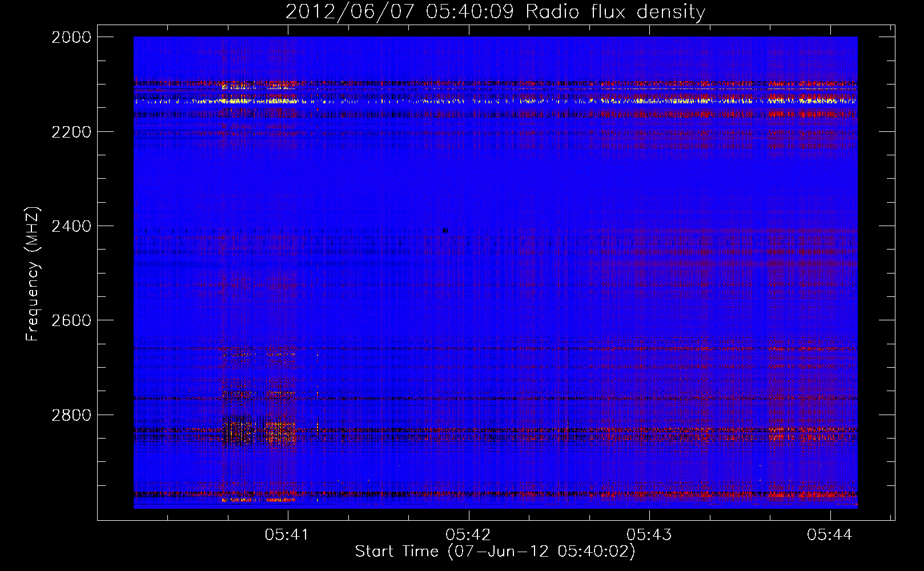Screen dimensions: 924x571
Task: Click the "Start Time (07-Jun-12 05:40:02)" label
Action: [x=495, y=552]
